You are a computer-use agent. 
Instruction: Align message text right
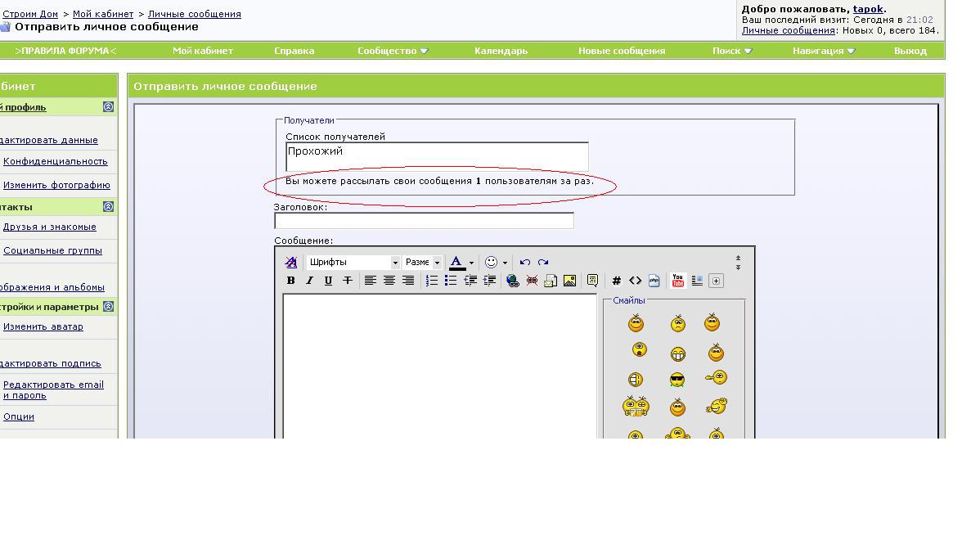(408, 281)
